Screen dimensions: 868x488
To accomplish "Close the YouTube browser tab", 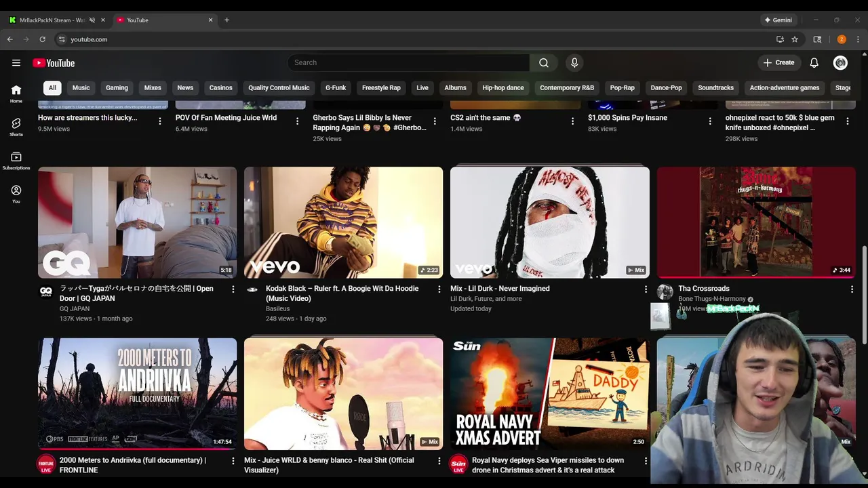I will click(210, 20).
